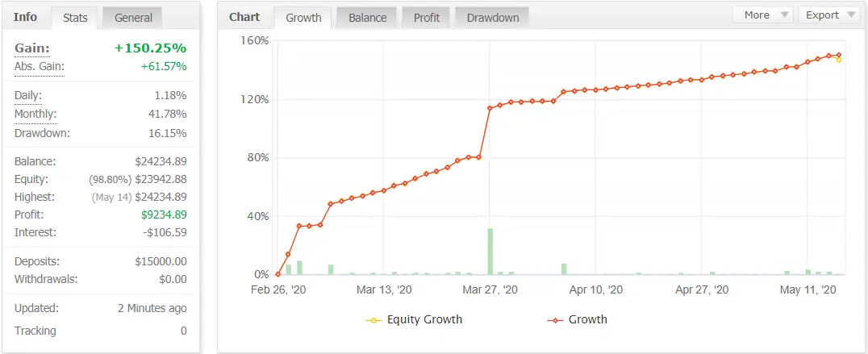The image size is (868, 354).
Task: Click the Apr 10, '20 axis label
Action: [x=595, y=289]
